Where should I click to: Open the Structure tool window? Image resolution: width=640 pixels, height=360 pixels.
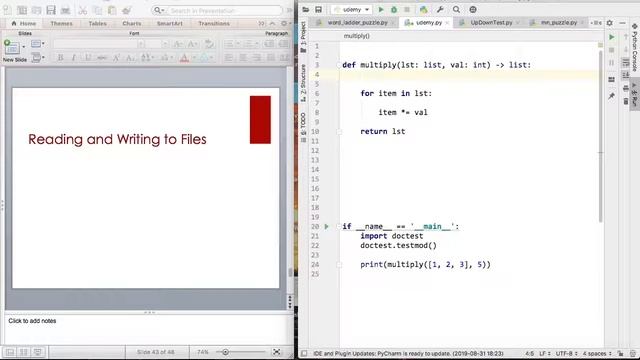pos(303,83)
